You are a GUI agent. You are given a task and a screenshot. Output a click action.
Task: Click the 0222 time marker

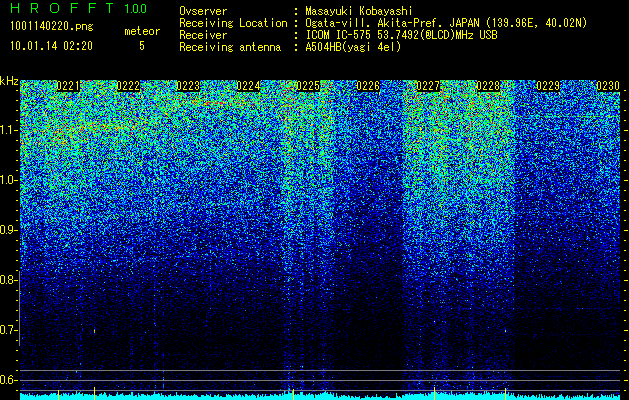coord(128,86)
